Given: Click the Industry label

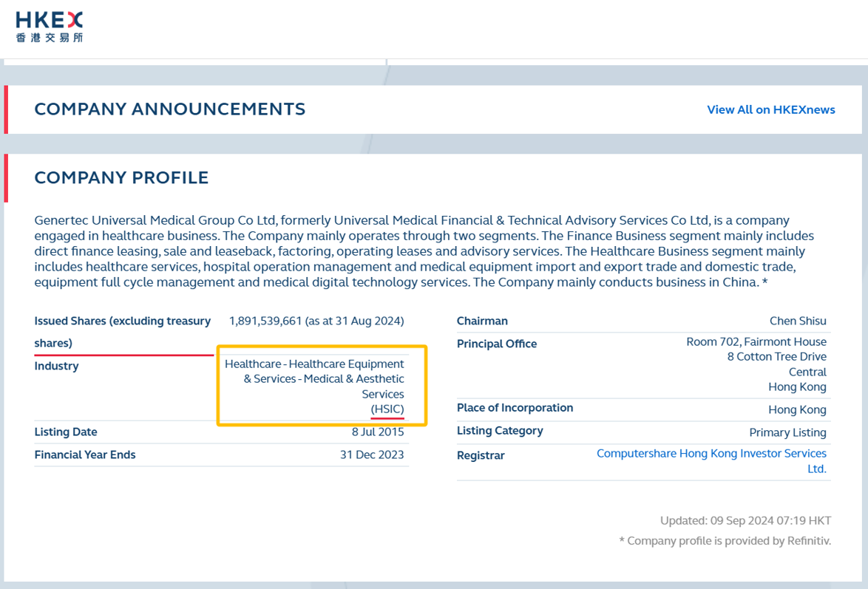Looking at the screenshot, I should pyautogui.click(x=56, y=366).
